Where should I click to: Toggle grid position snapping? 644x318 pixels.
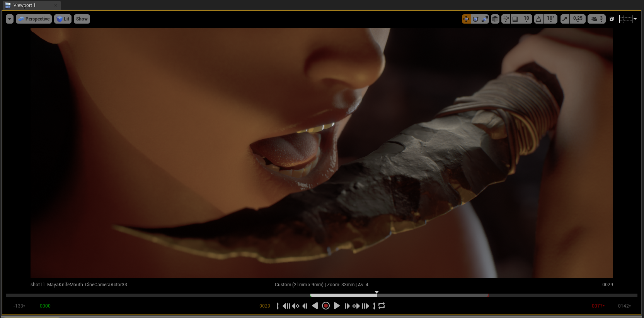(515, 19)
